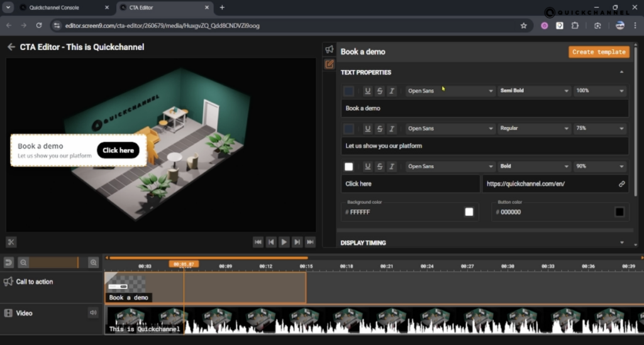Select Book a demo clip on timeline
The width and height of the screenshot is (644, 345).
pos(206,288)
